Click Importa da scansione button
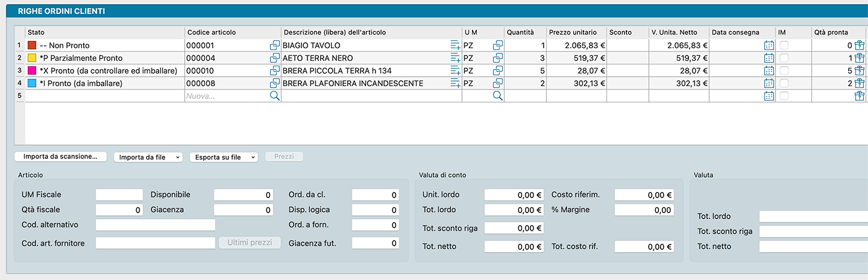This screenshot has width=868, height=280. click(60, 157)
